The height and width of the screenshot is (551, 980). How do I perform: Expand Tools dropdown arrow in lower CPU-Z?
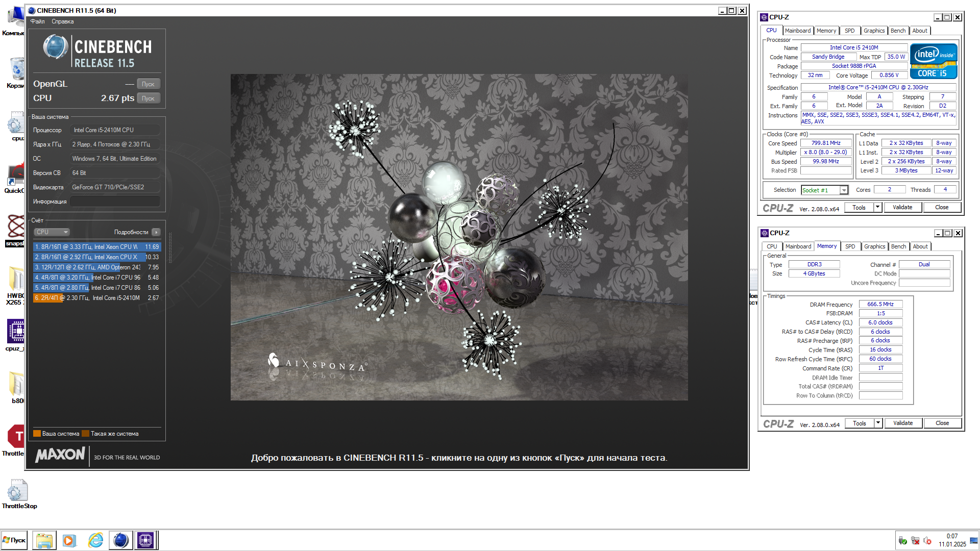(x=878, y=423)
